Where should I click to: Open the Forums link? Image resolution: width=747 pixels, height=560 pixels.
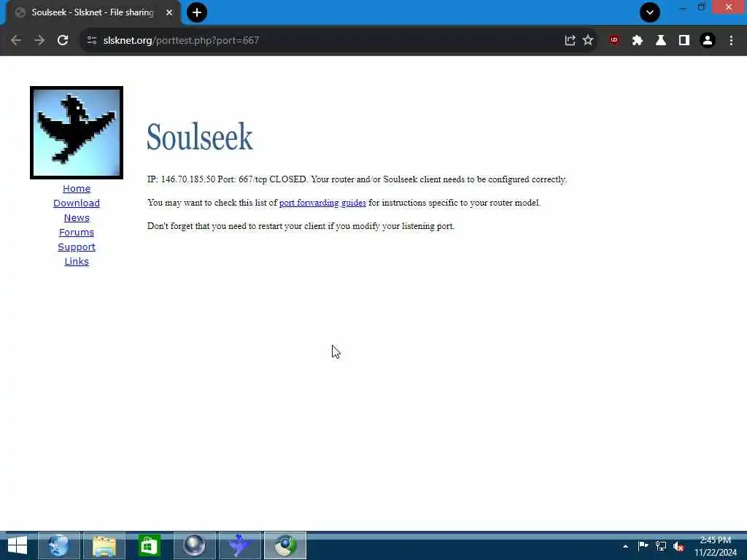click(76, 233)
